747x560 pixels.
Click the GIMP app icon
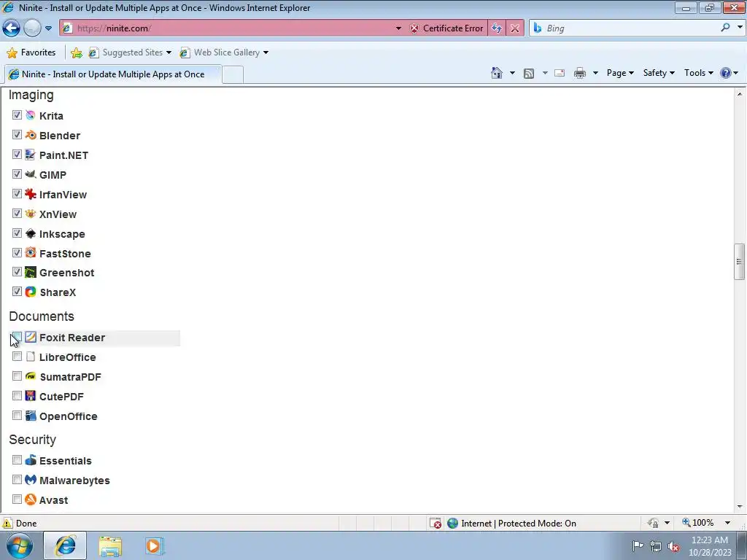click(31, 174)
